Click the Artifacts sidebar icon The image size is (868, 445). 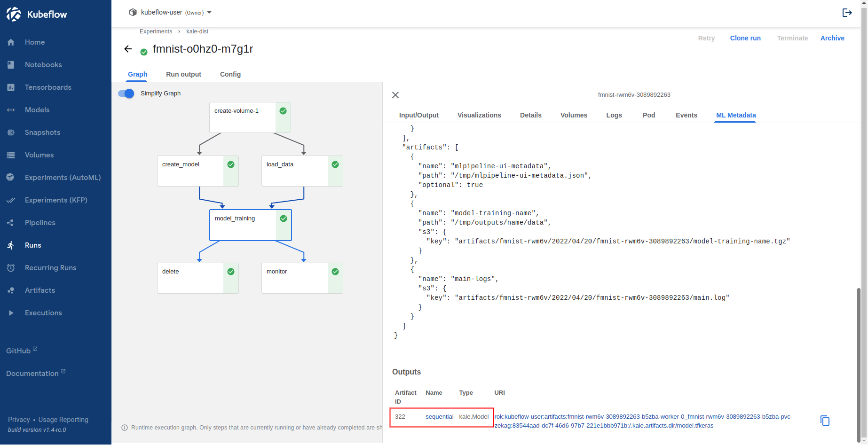[11, 290]
